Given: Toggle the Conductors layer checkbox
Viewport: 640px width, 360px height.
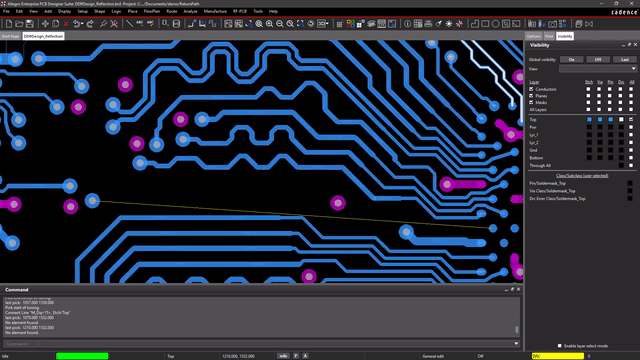Looking at the screenshot, I should [x=531, y=89].
